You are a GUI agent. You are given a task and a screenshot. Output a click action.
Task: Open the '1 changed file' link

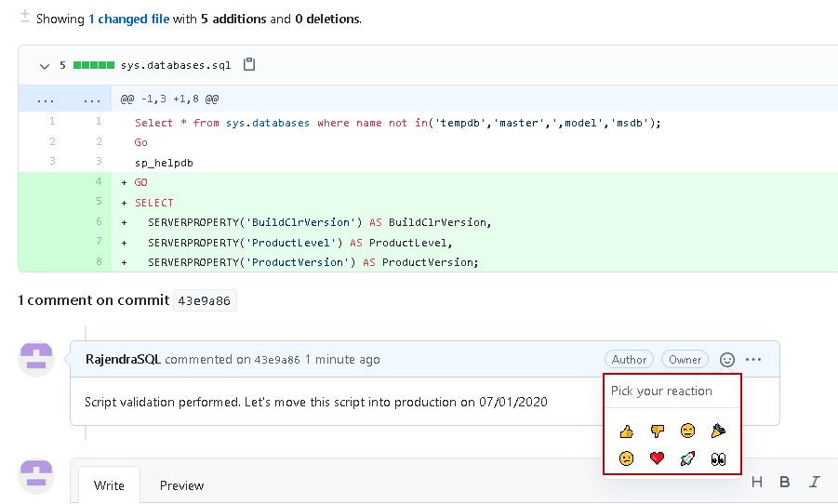pyautogui.click(x=129, y=19)
